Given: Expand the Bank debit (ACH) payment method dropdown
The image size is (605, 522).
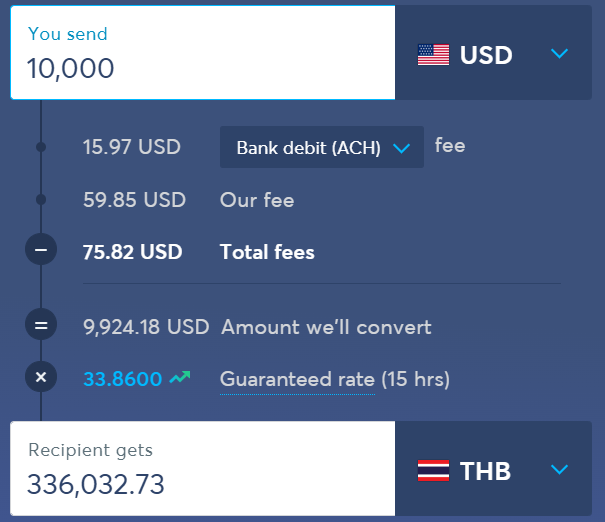Looking at the screenshot, I should [x=322, y=147].
